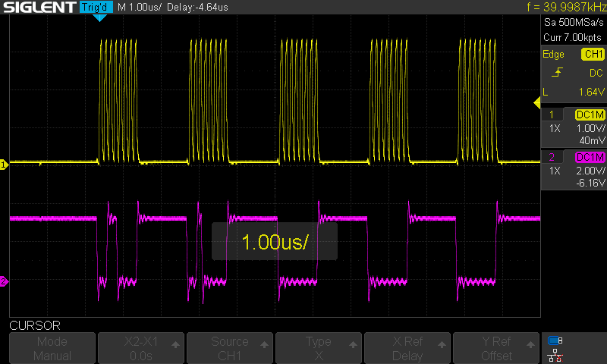Click the yellow trigger level arrow
The width and height of the screenshot is (607, 364).
[x=537, y=103]
